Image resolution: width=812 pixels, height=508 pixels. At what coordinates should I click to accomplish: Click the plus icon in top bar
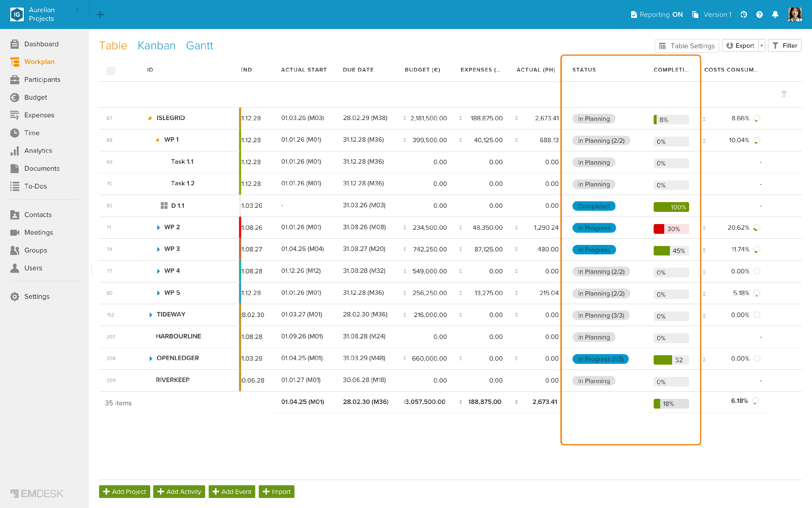click(100, 14)
